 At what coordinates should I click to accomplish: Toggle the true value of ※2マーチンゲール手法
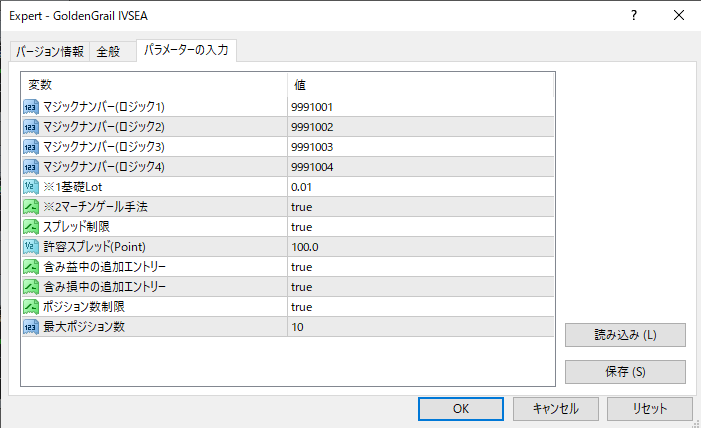(x=302, y=206)
